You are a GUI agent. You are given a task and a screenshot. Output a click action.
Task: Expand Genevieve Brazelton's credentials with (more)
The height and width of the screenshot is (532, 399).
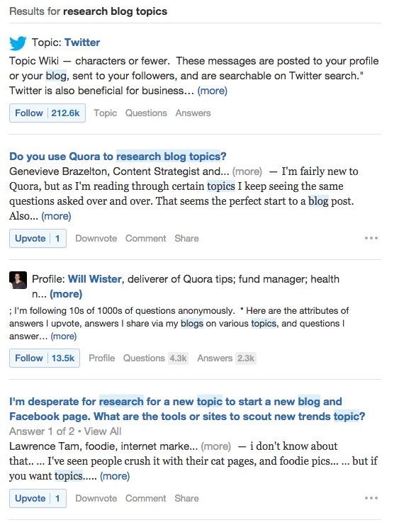pyautogui.click(x=247, y=171)
